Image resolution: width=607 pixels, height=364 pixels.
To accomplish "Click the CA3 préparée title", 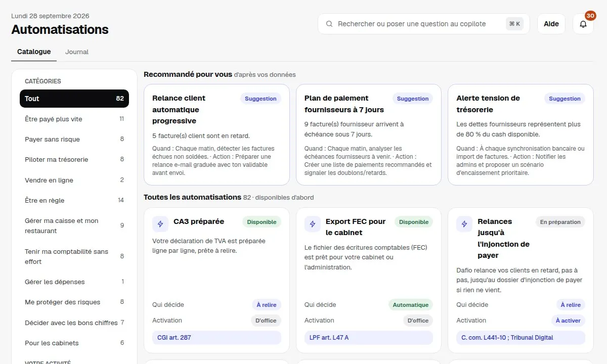I will coord(199,221).
